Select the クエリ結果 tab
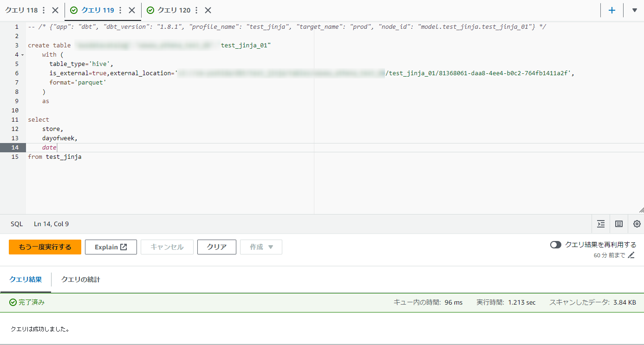The width and height of the screenshot is (644, 345). coord(26,280)
